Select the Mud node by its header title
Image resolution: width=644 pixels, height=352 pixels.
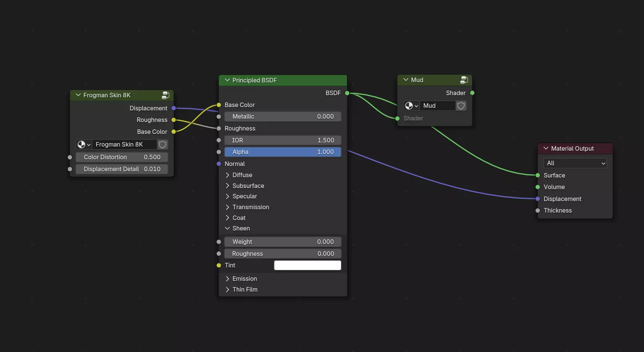[417, 80]
